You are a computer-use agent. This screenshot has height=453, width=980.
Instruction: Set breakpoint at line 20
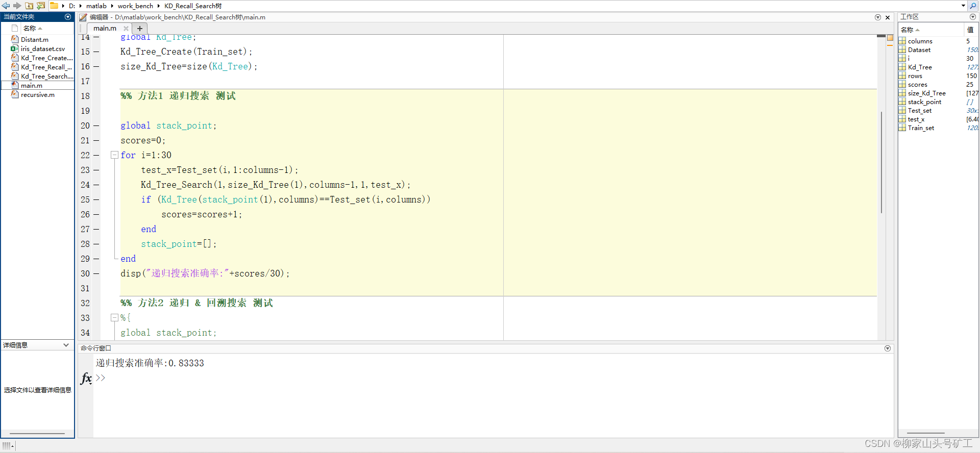point(96,125)
